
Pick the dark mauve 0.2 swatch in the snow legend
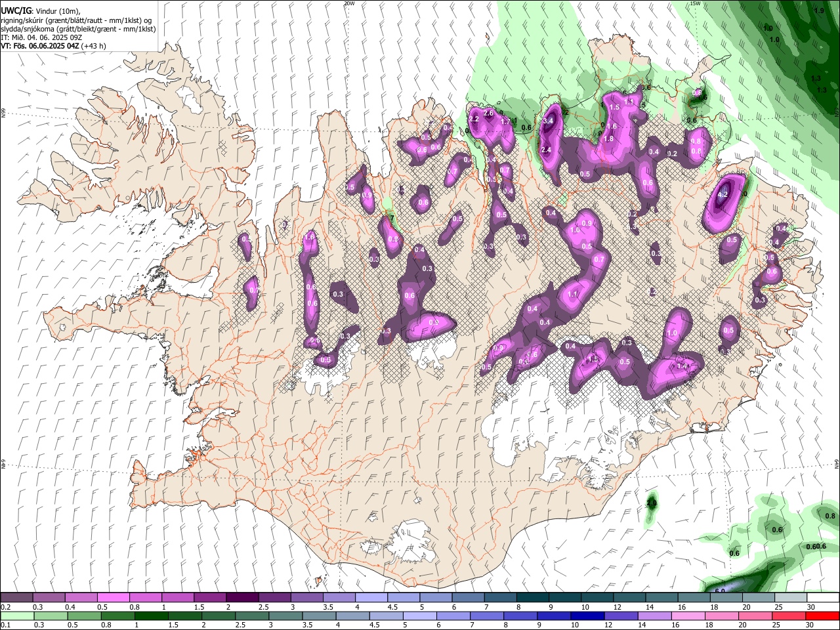[16, 598]
